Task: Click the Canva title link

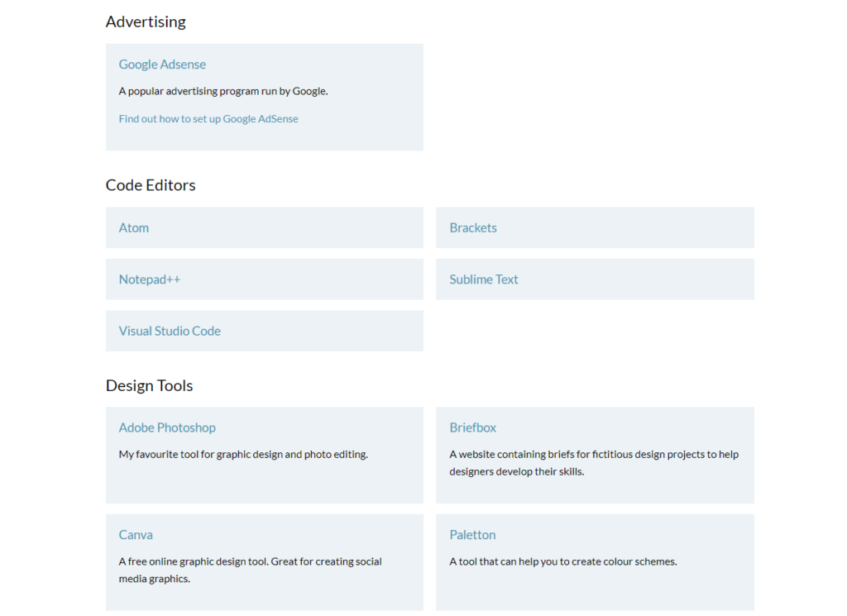Action: 136,535
